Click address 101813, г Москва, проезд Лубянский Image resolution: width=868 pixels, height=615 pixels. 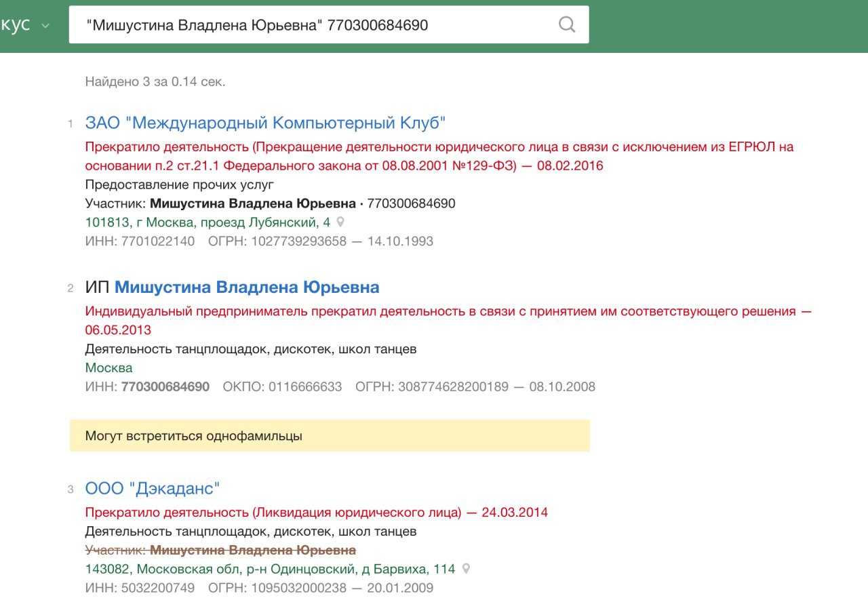(x=208, y=222)
